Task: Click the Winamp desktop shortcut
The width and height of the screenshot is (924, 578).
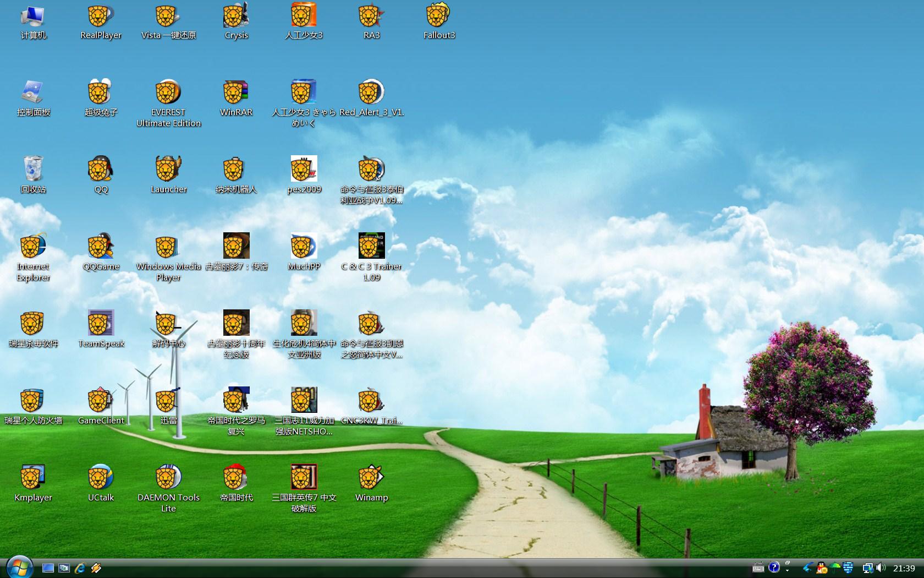Action: 371,484
